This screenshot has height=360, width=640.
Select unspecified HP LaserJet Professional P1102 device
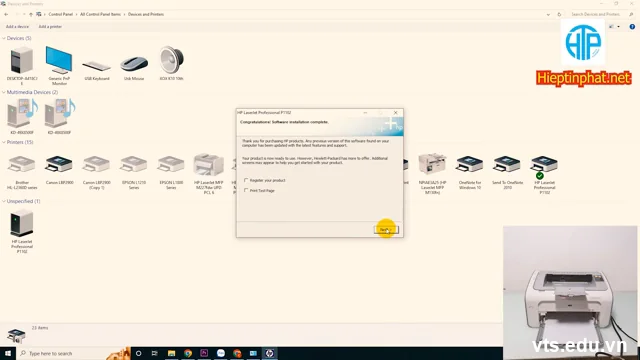(x=22, y=223)
